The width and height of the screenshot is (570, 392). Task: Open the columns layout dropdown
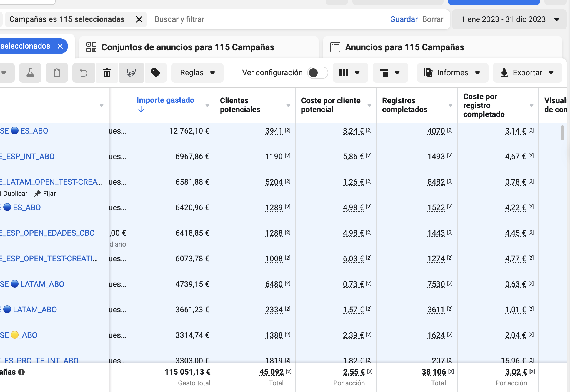350,73
